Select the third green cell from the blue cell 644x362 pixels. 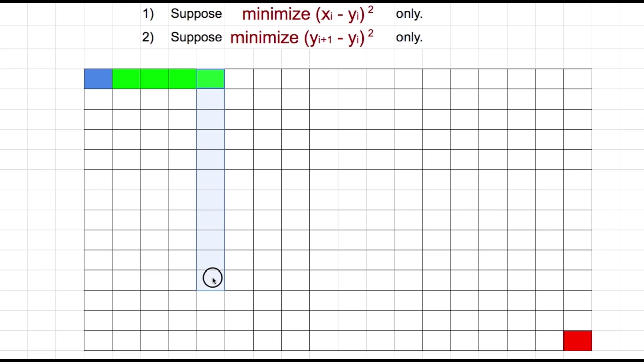[183, 79]
